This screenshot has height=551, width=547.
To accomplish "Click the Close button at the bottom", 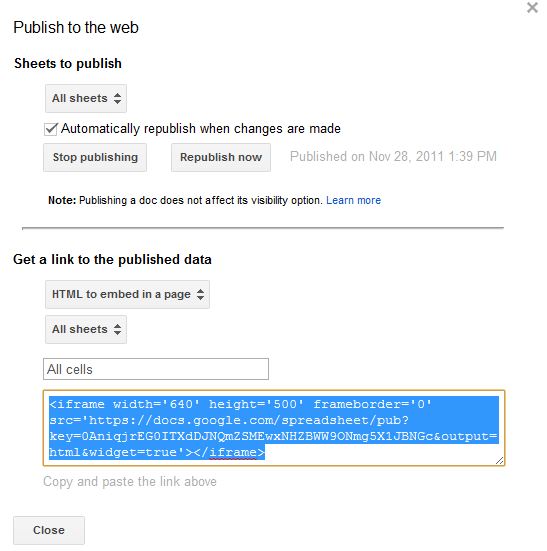I will [49, 530].
